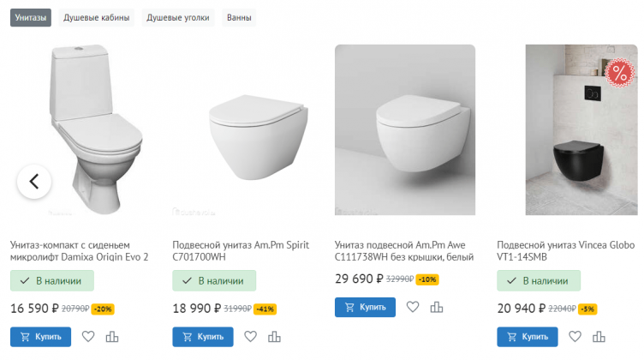The width and height of the screenshot is (644, 360).
Task: Compare Damixa Origin Evo 2 toilet
Action: (112, 337)
